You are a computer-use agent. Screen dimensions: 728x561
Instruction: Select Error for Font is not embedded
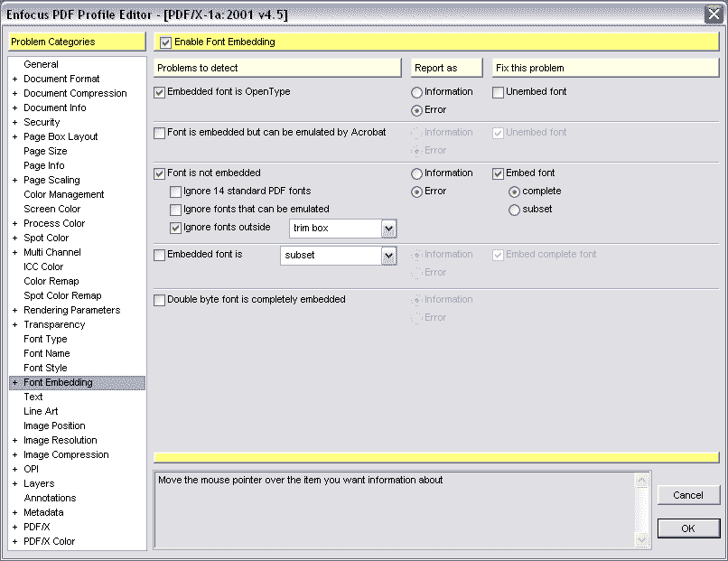[416, 192]
